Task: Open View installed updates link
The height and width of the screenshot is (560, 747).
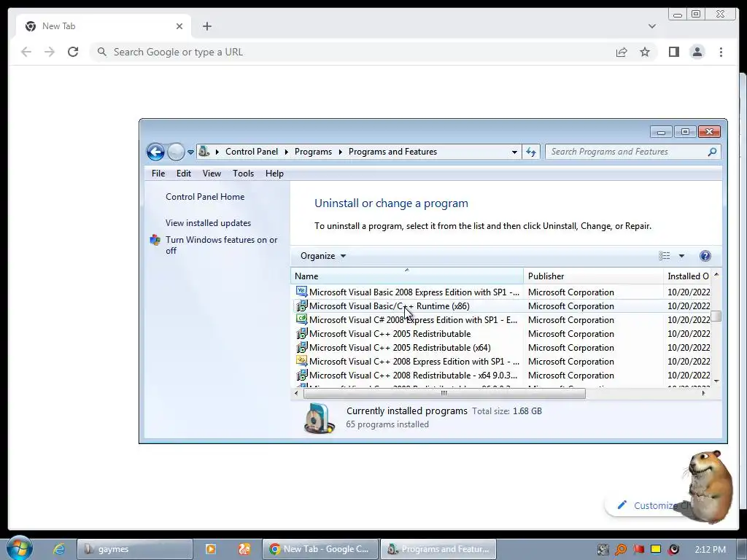Action: (x=208, y=223)
